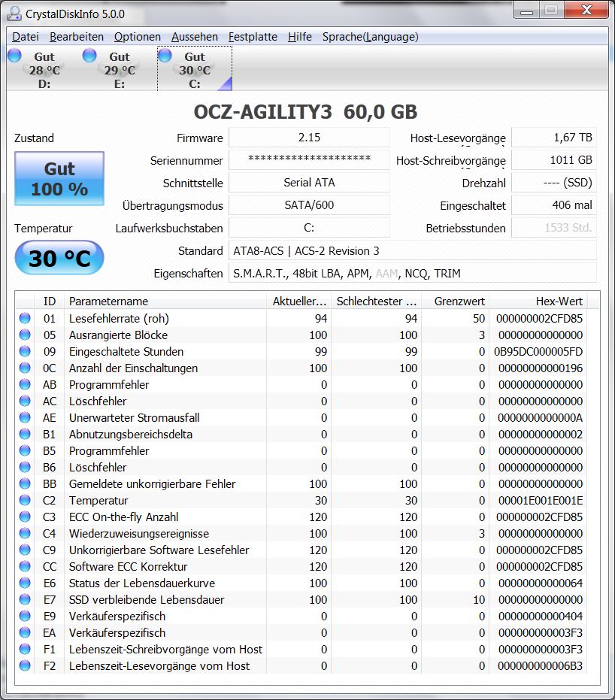
Task: Click the status orb in the AC Löschfehler row
Action: tap(25, 401)
